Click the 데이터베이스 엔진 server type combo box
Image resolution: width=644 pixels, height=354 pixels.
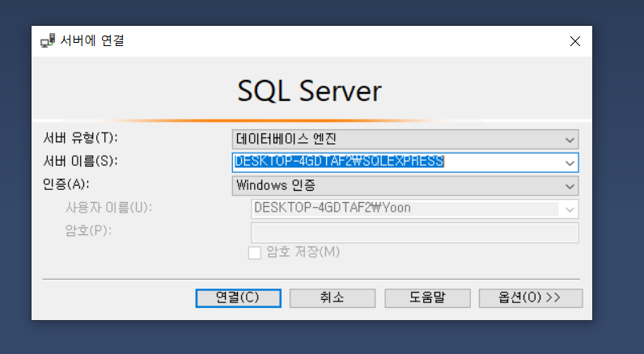pos(405,140)
